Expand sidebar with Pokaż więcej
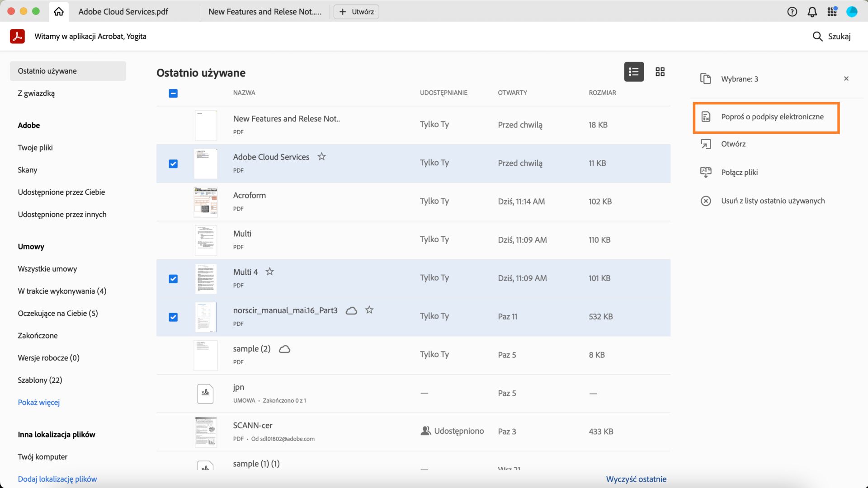The height and width of the screenshot is (488, 868). 39,402
